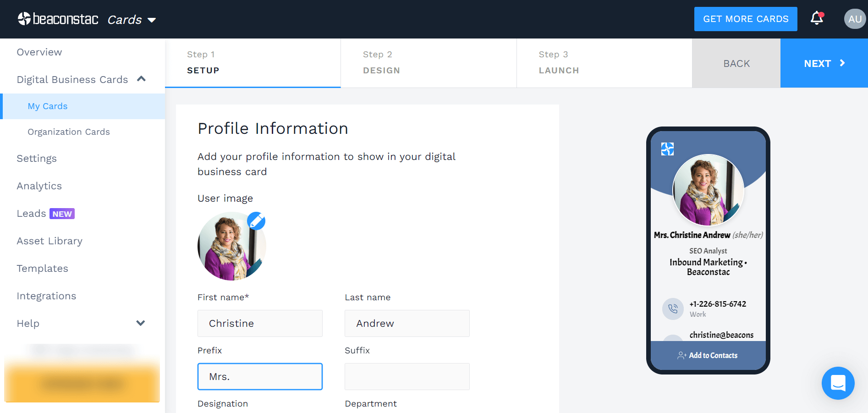Screen dimensions: 868x413
Task: Click the AU account avatar
Action: click(854, 19)
